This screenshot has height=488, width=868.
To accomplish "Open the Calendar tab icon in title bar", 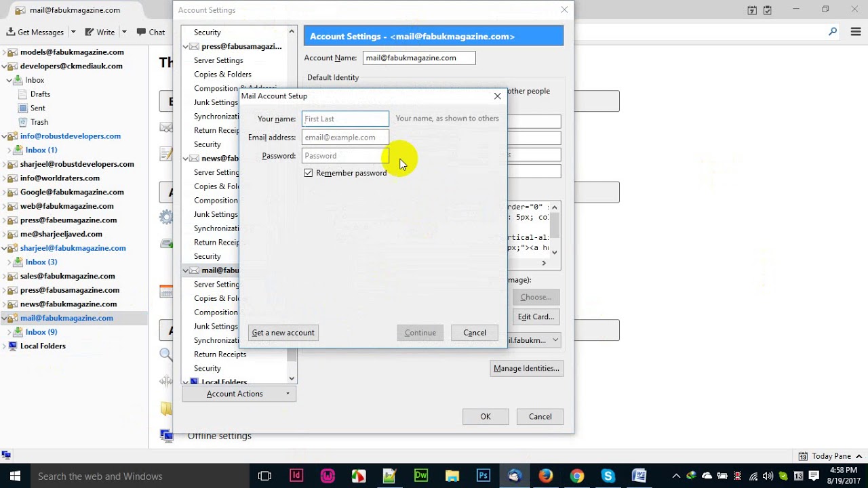I will (x=752, y=10).
